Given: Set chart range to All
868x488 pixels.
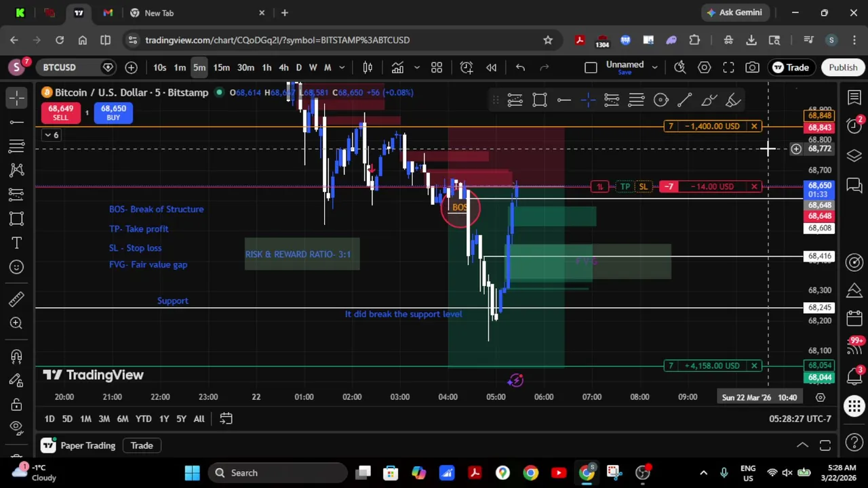Looking at the screenshot, I should [x=199, y=419].
